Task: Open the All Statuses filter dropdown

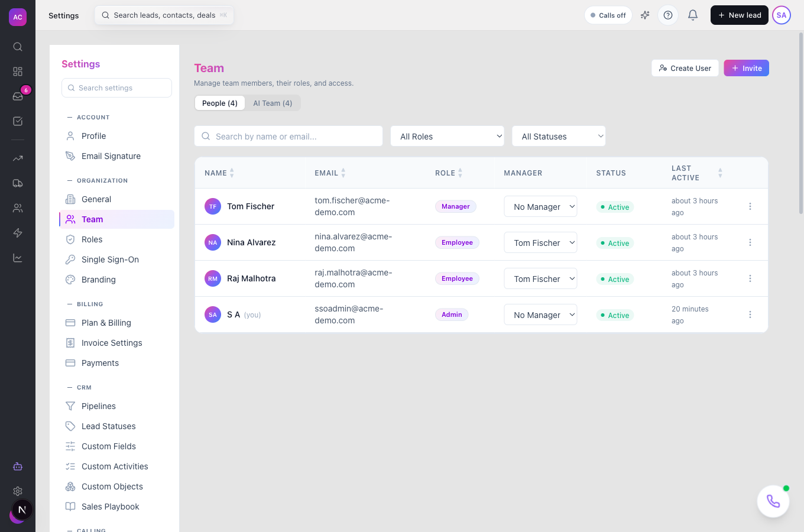Action: coord(559,136)
